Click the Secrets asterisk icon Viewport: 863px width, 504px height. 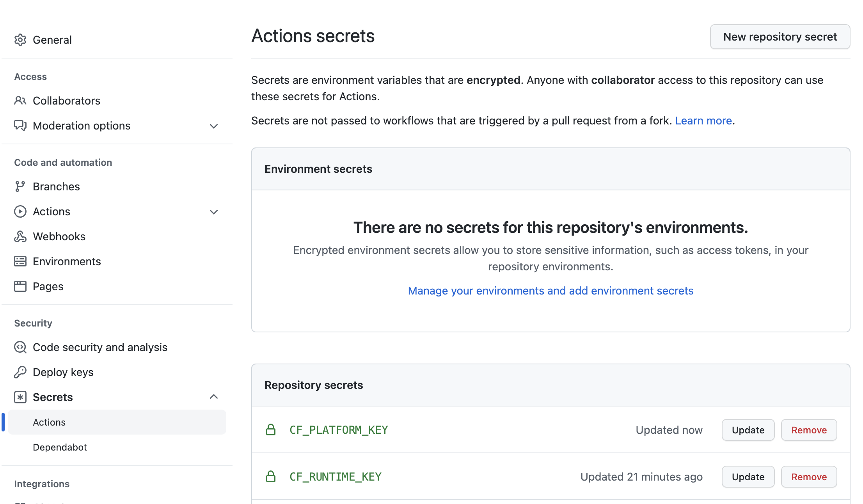point(20,397)
